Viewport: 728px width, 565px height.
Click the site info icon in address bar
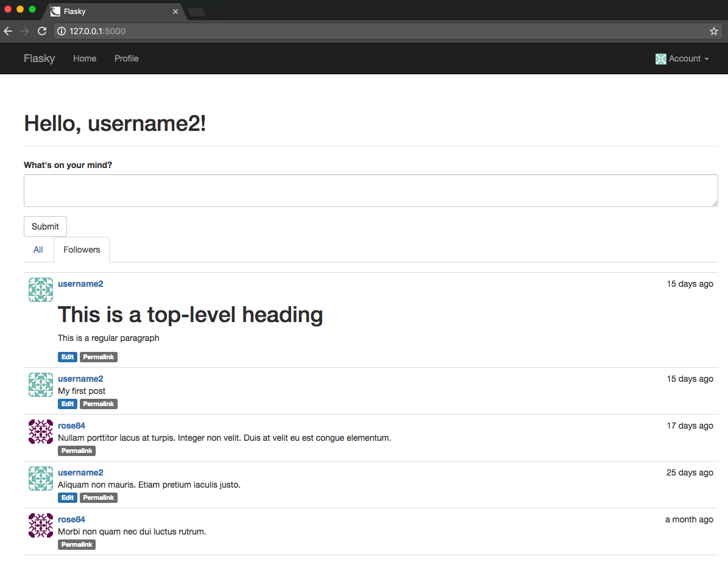pyautogui.click(x=62, y=31)
